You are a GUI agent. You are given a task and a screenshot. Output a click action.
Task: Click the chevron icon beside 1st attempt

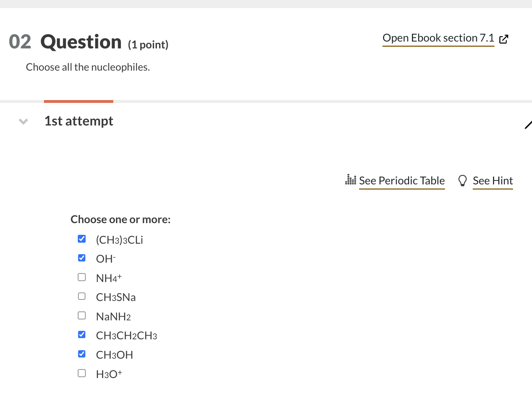tap(23, 121)
